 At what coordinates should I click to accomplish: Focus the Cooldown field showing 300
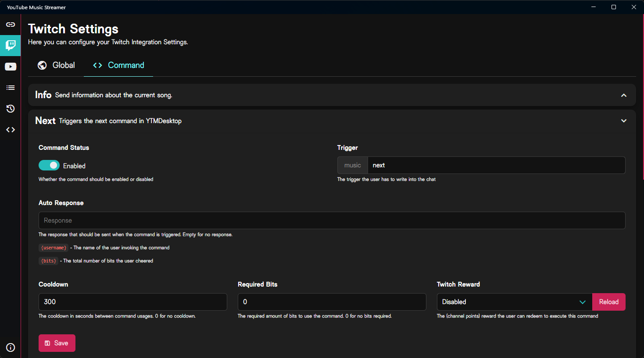(x=133, y=302)
